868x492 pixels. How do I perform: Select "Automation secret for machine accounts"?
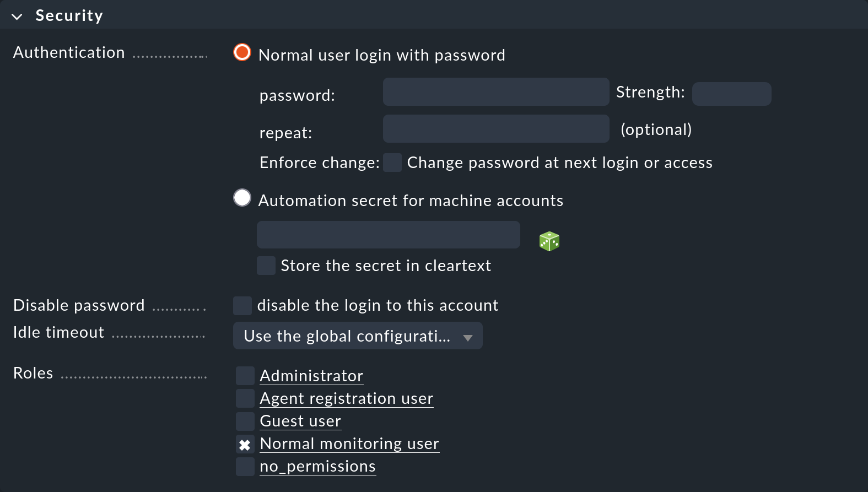pyautogui.click(x=242, y=197)
